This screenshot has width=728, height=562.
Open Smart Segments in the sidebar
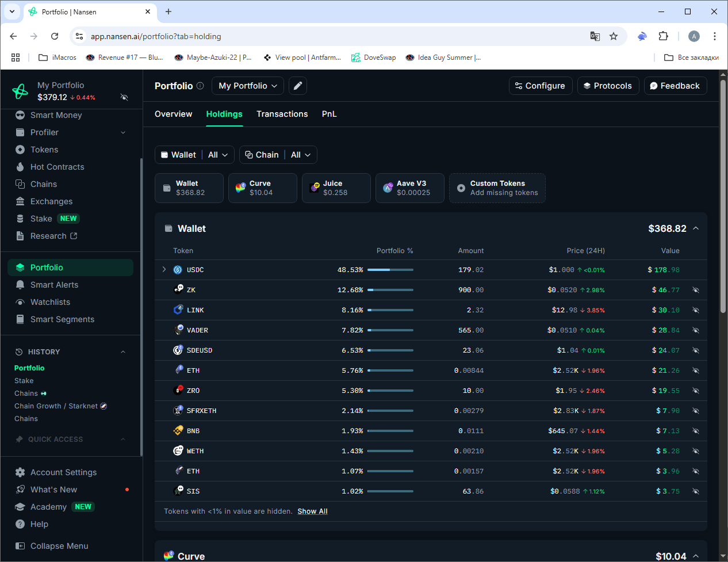click(62, 319)
